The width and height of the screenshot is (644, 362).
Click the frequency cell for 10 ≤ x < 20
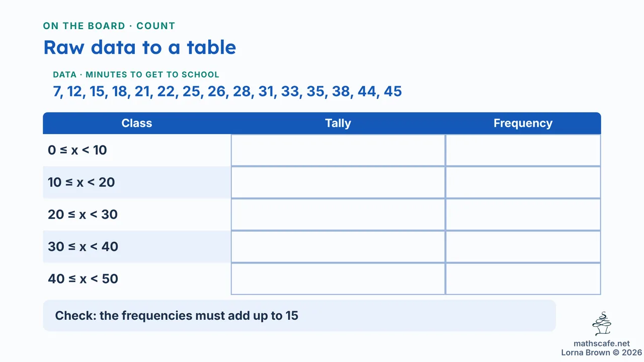[x=523, y=183]
